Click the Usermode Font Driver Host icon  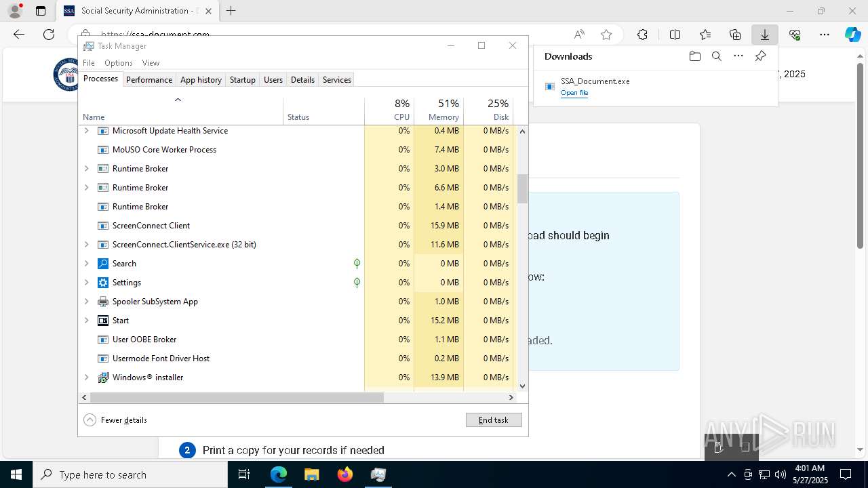coord(103,359)
